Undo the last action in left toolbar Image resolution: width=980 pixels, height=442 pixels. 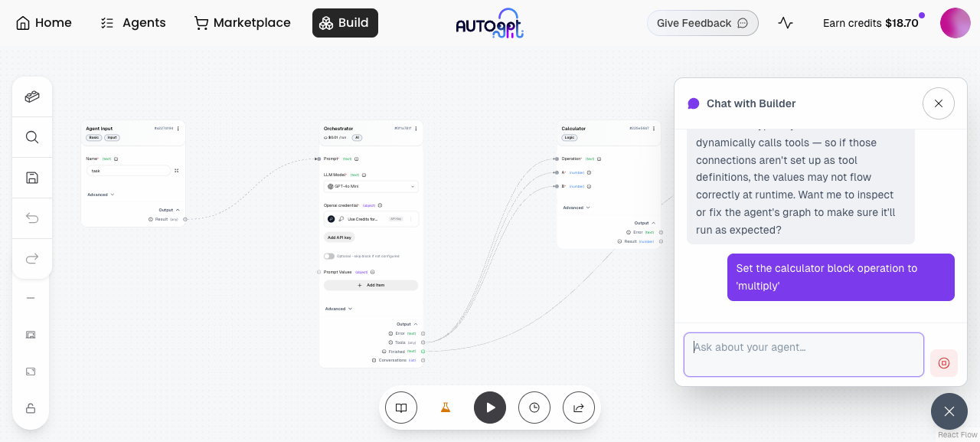click(x=32, y=218)
